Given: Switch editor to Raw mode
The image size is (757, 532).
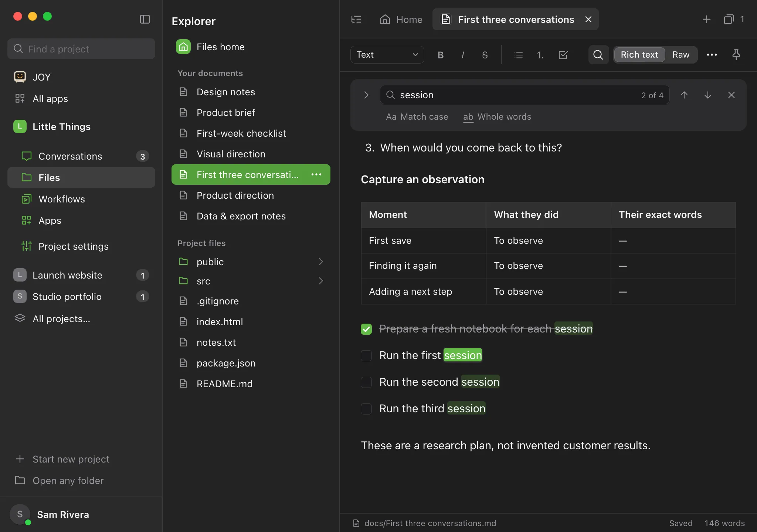Looking at the screenshot, I should (681, 55).
